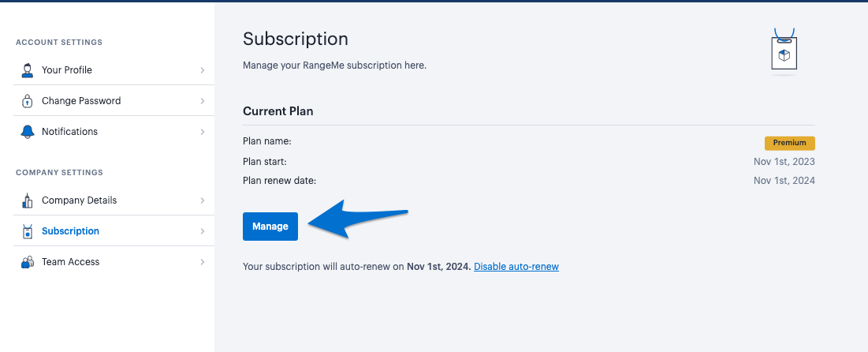Go to Change Password settings
This screenshot has width=868, height=352.
pyautogui.click(x=114, y=101)
